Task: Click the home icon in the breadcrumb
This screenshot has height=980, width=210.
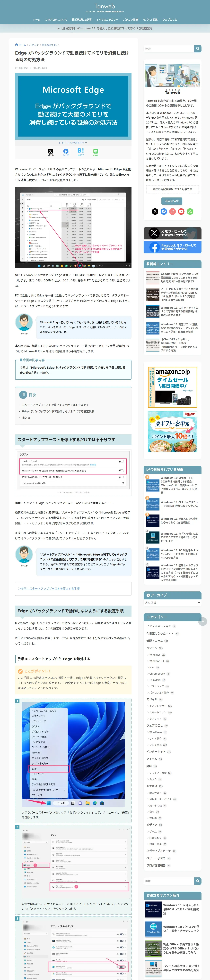Action: tap(16, 45)
